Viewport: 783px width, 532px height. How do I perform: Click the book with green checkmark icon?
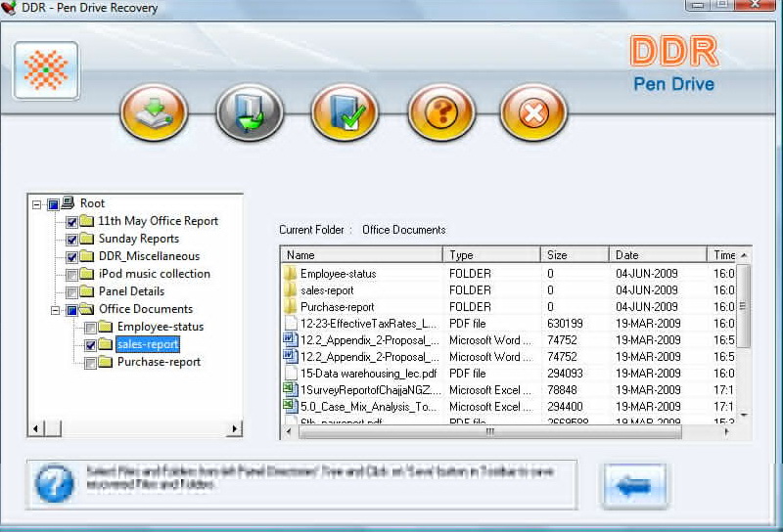(x=345, y=112)
